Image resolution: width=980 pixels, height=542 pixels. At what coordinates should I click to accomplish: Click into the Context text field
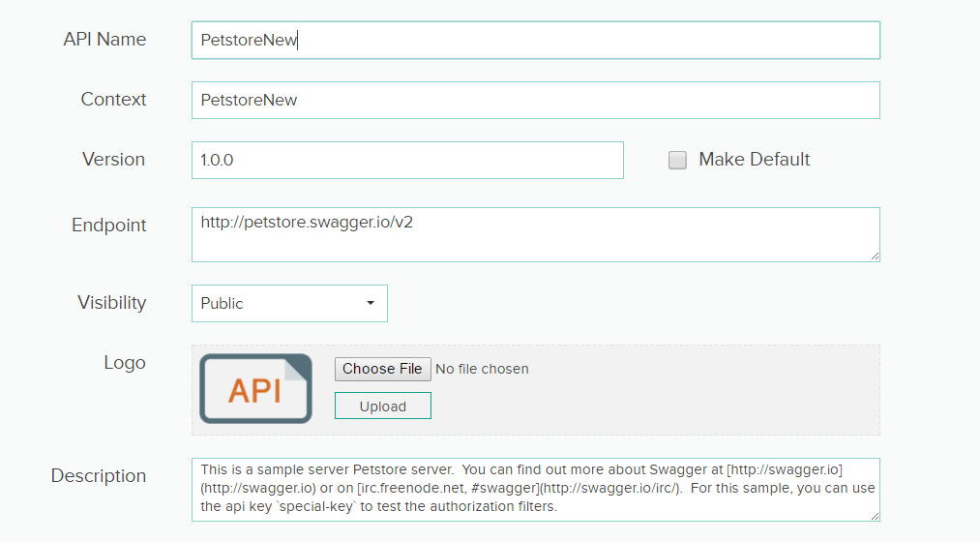535,101
